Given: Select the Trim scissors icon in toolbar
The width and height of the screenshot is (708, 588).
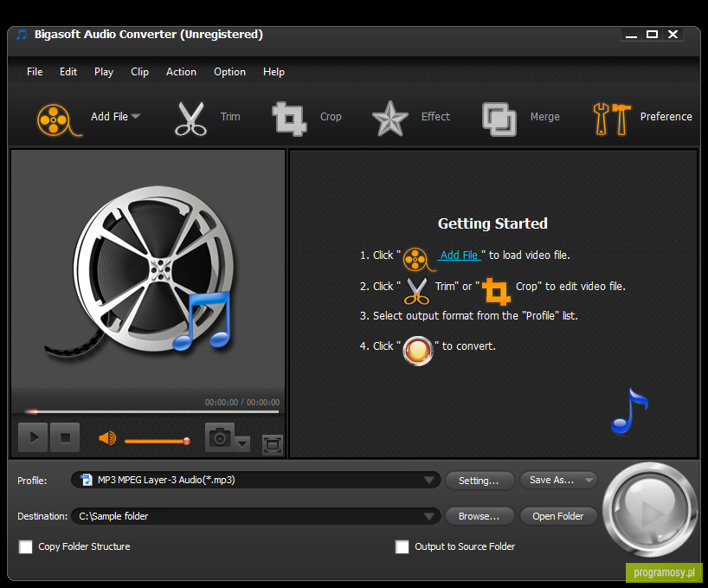Looking at the screenshot, I should coord(190,119).
